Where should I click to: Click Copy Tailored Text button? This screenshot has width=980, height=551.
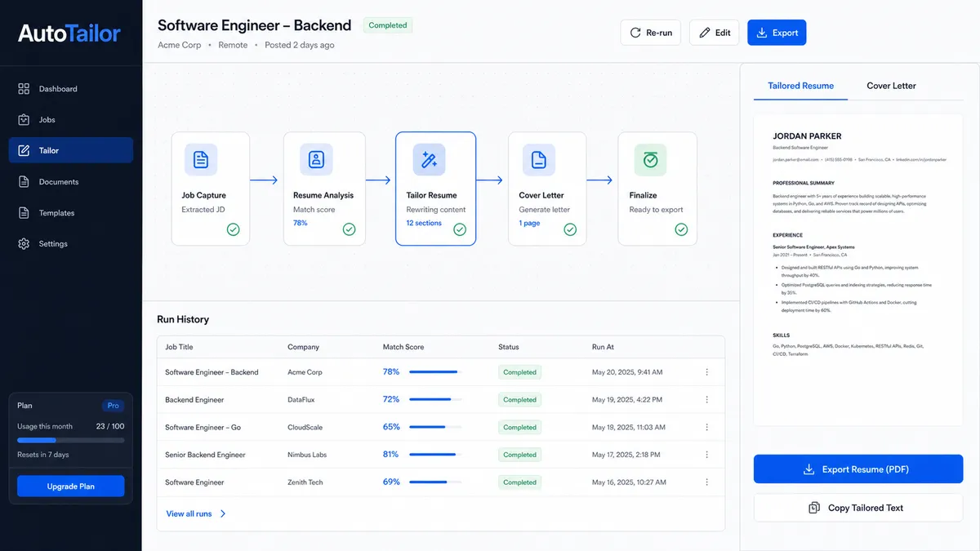pos(858,508)
